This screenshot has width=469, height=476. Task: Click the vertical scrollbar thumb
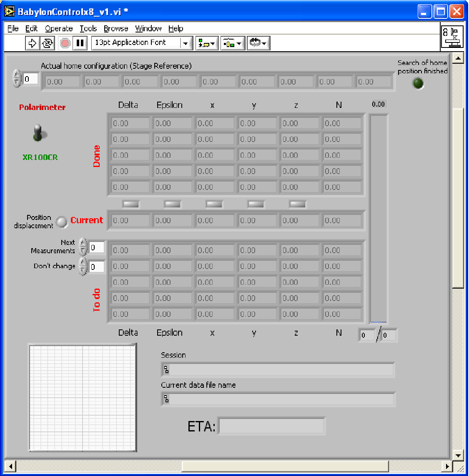pos(458,198)
